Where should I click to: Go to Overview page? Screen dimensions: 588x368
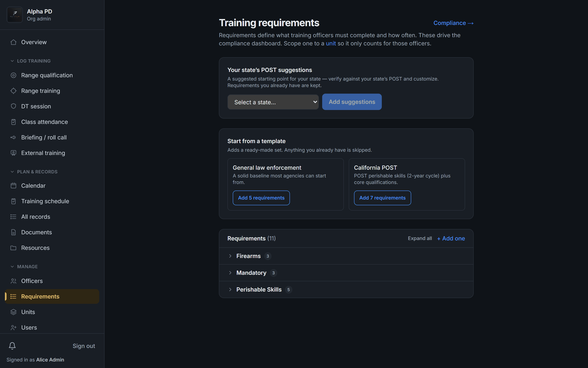coord(52,42)
